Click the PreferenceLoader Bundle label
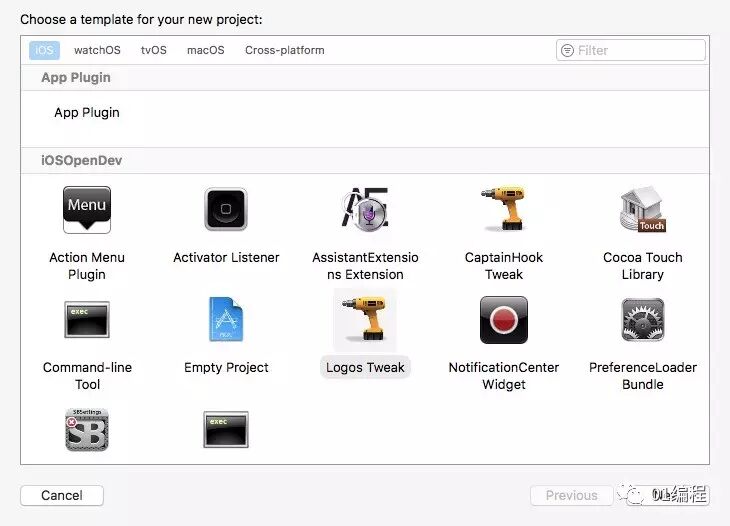The height and width of the screenshot is (526, 730). tap(643, 376)
